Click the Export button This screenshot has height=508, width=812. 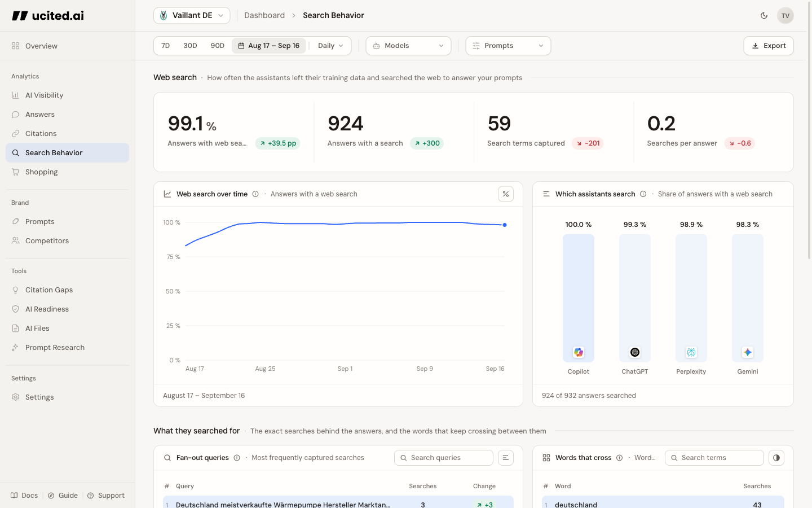(x=769, y=46)
